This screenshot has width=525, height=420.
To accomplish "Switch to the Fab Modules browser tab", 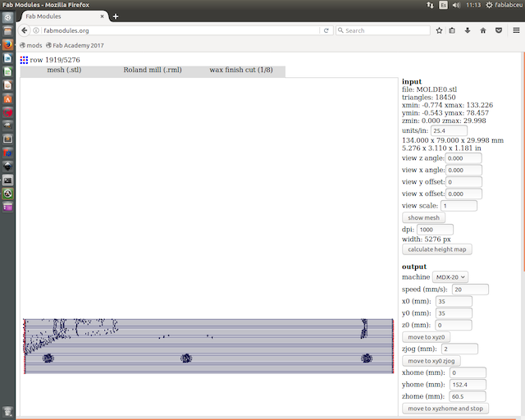I will [x=64, y=16].
